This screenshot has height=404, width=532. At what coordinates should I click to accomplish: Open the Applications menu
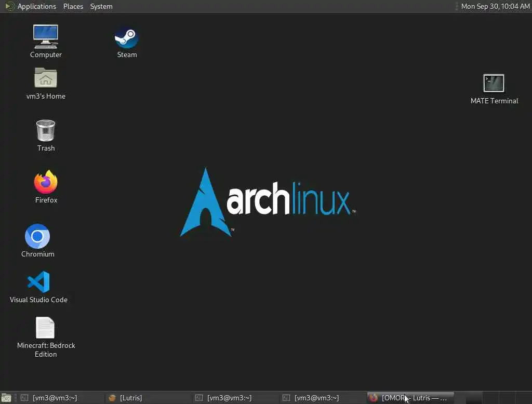(x=37, y=6)
